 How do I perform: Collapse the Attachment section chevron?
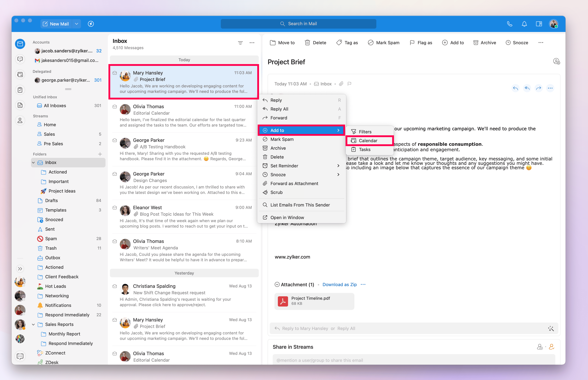(277, 285)
